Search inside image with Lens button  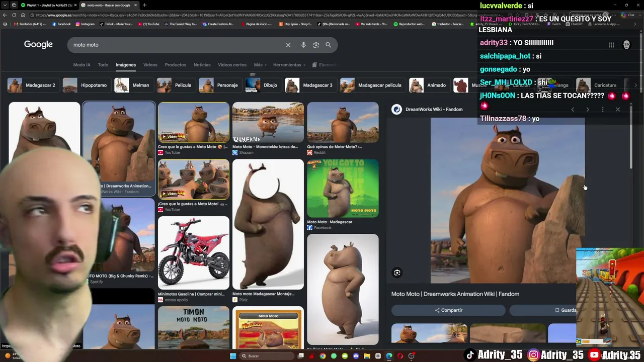click(x=397, y=273)
